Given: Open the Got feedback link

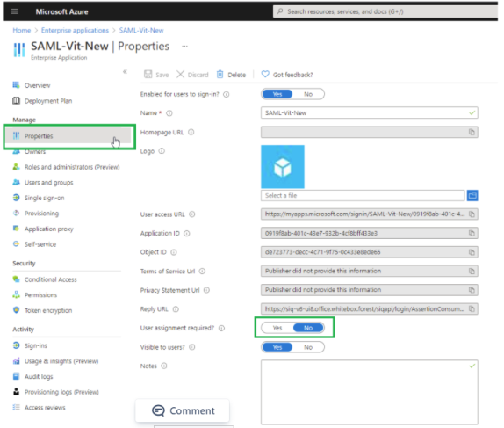Looking at the screenshot, I should coord(287,75).
